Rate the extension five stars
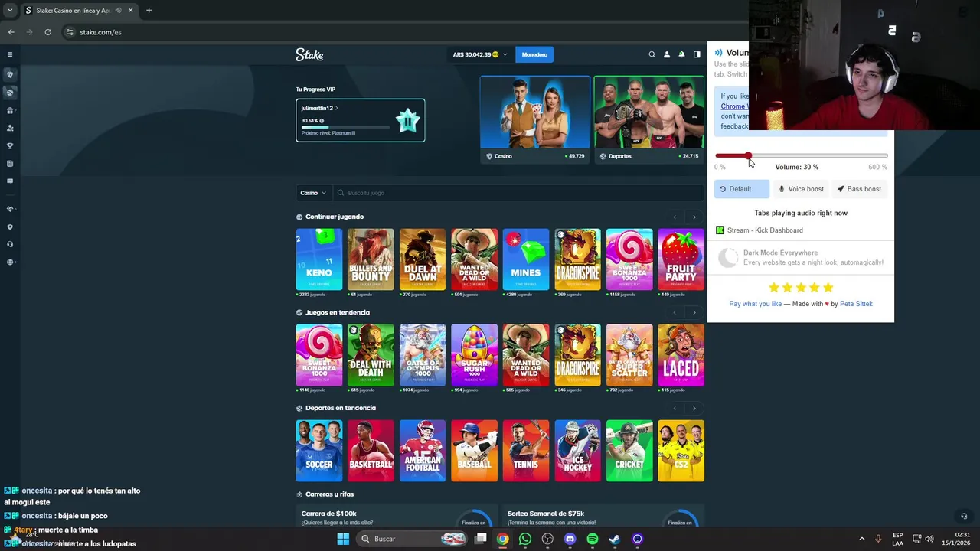This screenshot has width=980, height=551. (828, 288)
